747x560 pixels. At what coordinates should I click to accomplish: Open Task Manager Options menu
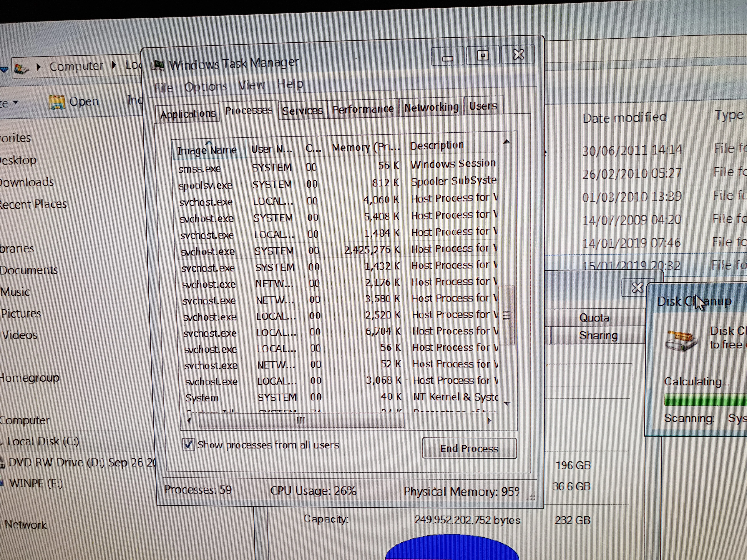206,87
